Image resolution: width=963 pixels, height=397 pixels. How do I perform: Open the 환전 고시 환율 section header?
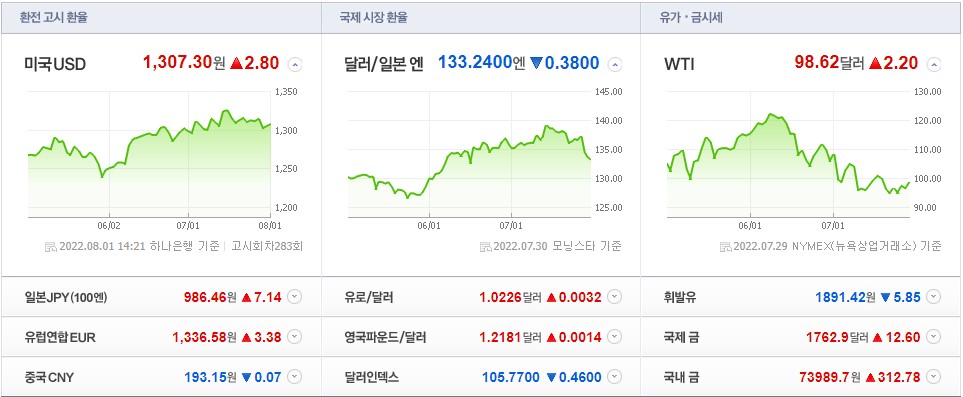53,18
